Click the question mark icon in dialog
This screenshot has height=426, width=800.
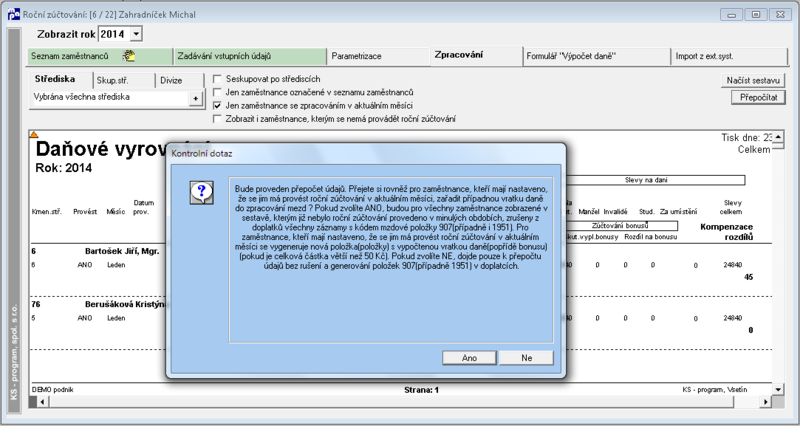pyautogui.click(x=202, y=193)
